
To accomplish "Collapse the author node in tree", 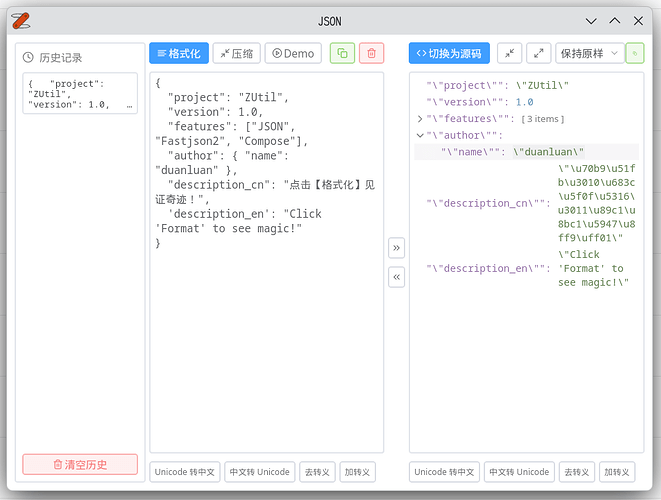I will click(419, 135).
